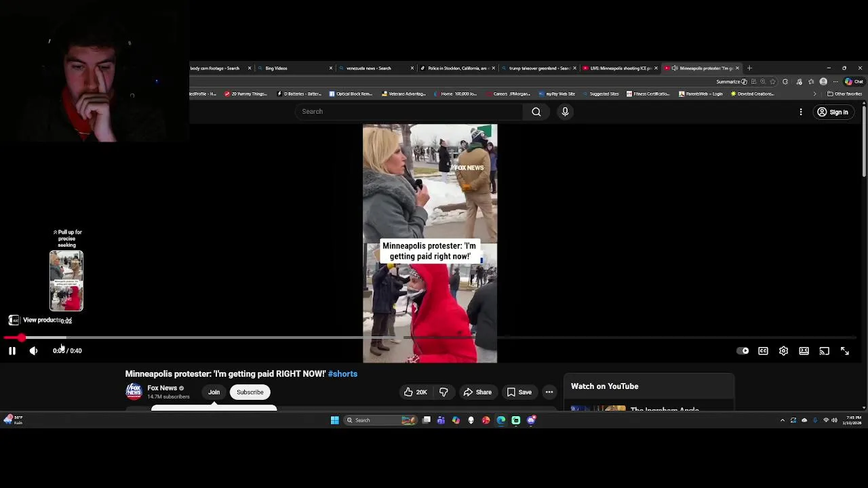Viewport: 868px width, 488px height.
Task: Open Microsoft Edge from taskbar
Action: (x=500, y=420)
